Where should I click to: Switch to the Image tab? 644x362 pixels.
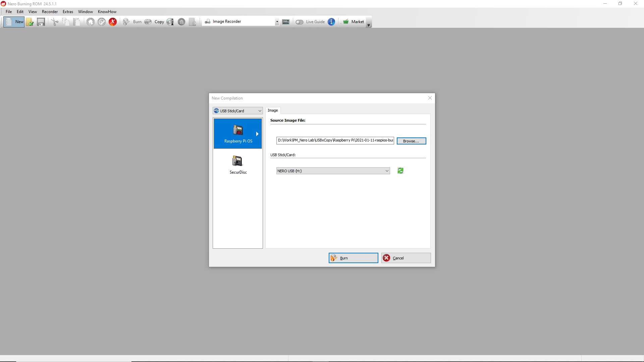tap(273, 111)
